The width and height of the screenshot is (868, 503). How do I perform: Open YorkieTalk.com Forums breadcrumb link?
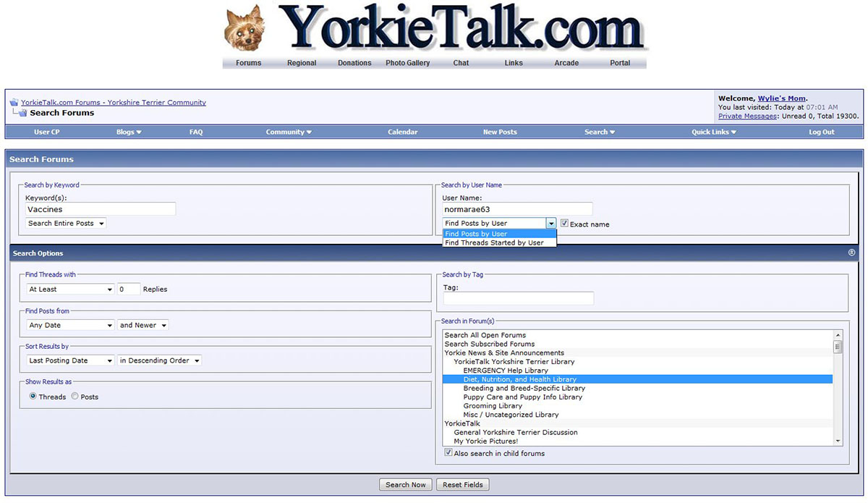[114, 103]
